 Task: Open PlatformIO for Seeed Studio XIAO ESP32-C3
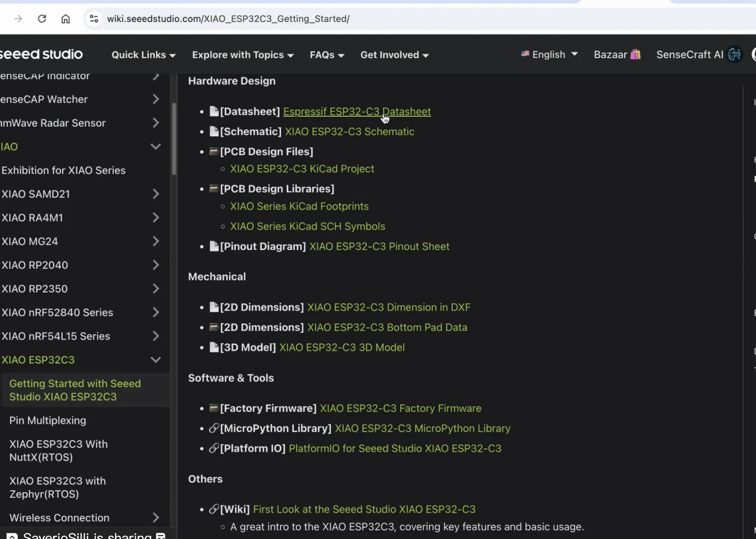pyautogui.click(x=395, y=448)
